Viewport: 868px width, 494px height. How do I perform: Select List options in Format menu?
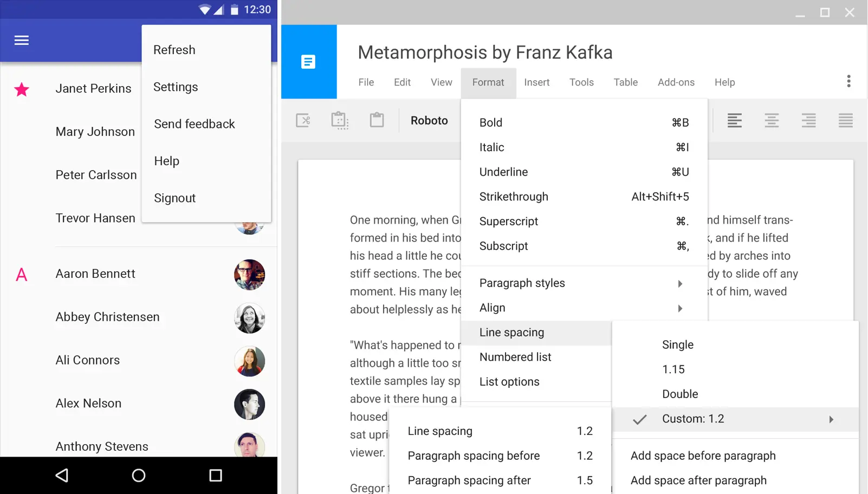536,382
